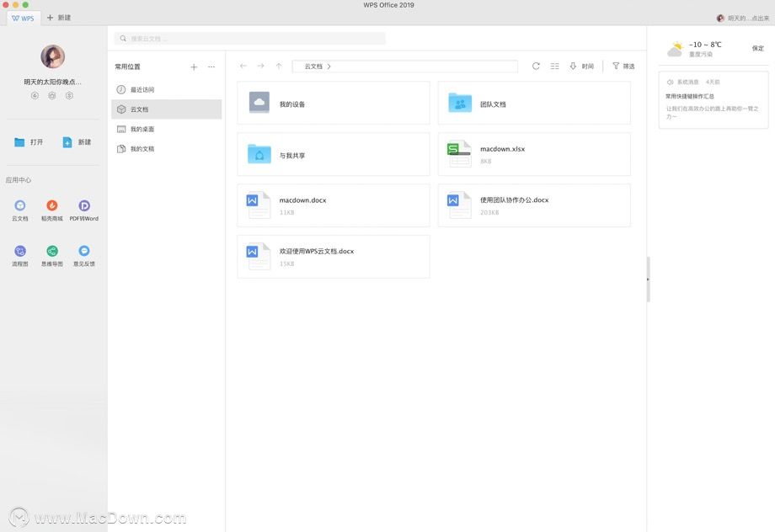Open the macdown.docx document
Image resolution: width=775 pixels, height=532 pixels.
point(334,205)
